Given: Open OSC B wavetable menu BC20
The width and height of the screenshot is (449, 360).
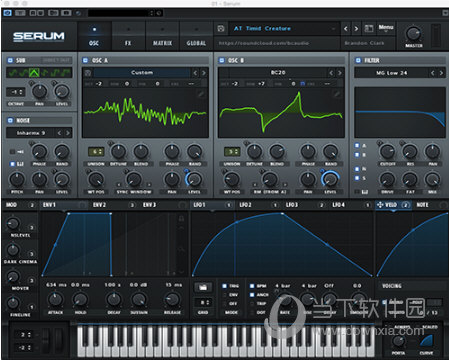Looking at the screenshot, I should 277,72.
